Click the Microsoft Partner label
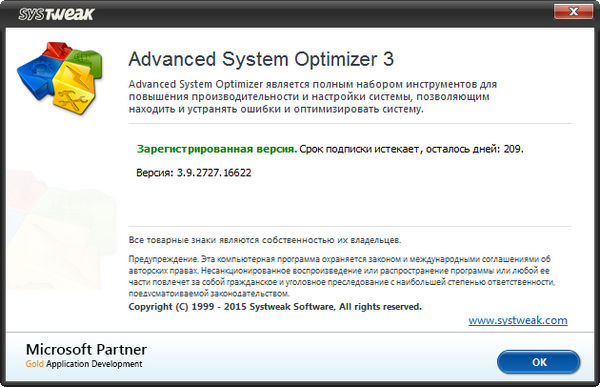The height and width of the screenshot is (387, 600). [86, 349]
